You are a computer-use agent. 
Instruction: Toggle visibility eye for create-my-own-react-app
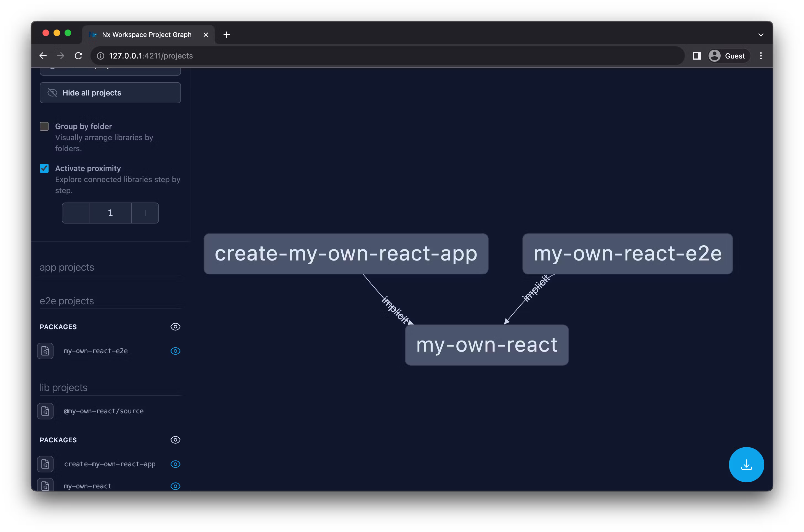click(x=175, y=464)
